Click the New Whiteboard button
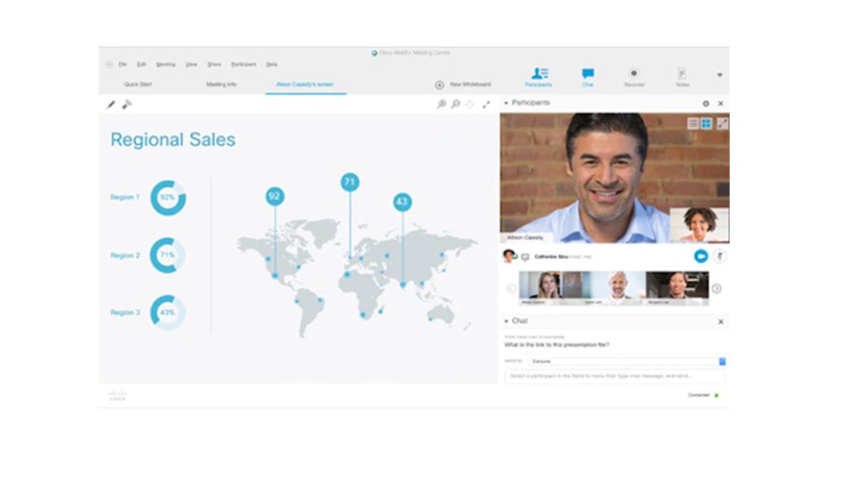 (x=463, y=85)
